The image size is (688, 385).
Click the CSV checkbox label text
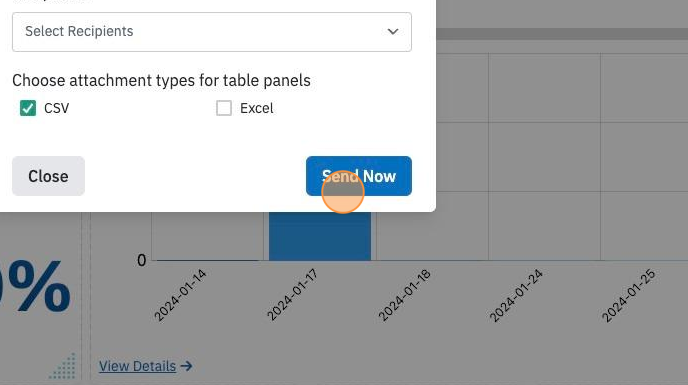coord(57,108)
